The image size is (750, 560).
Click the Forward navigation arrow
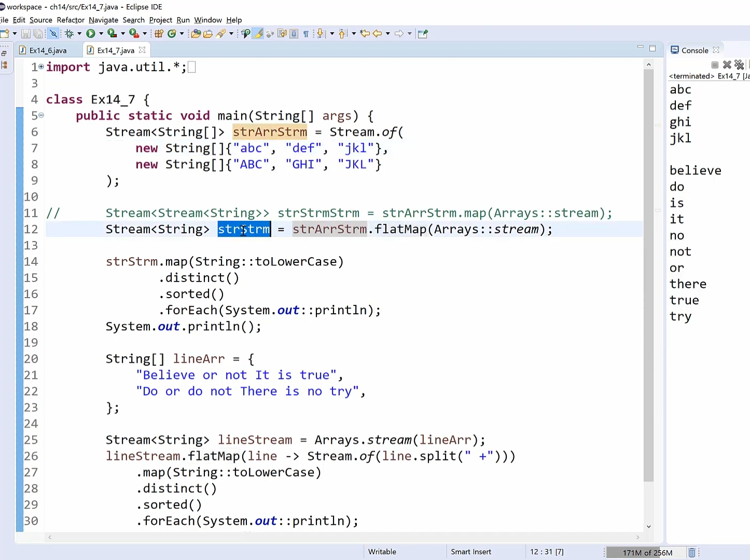point(399,34)
